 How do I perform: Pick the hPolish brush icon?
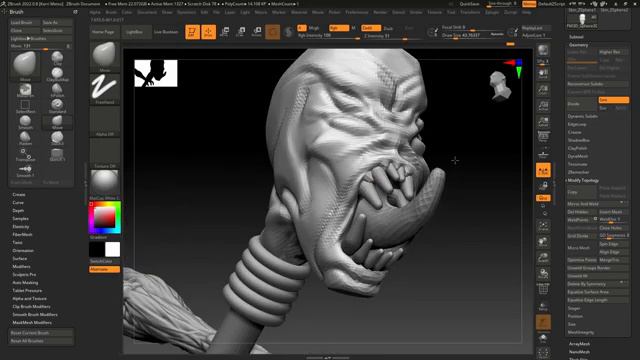[x=58, y=90]
